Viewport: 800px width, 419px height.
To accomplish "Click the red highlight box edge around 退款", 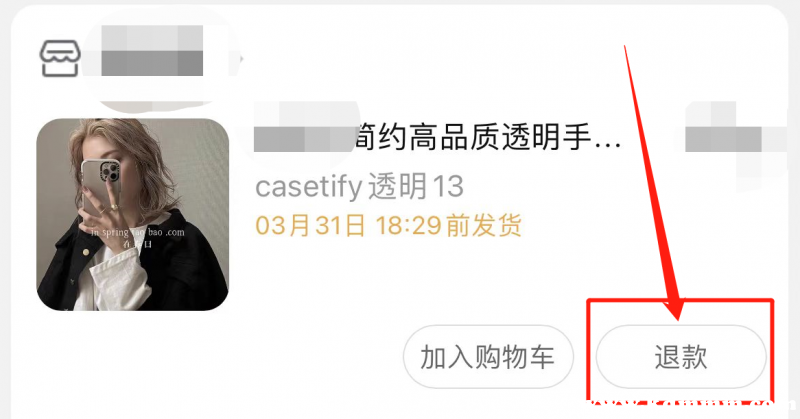I will pos(680,301).
